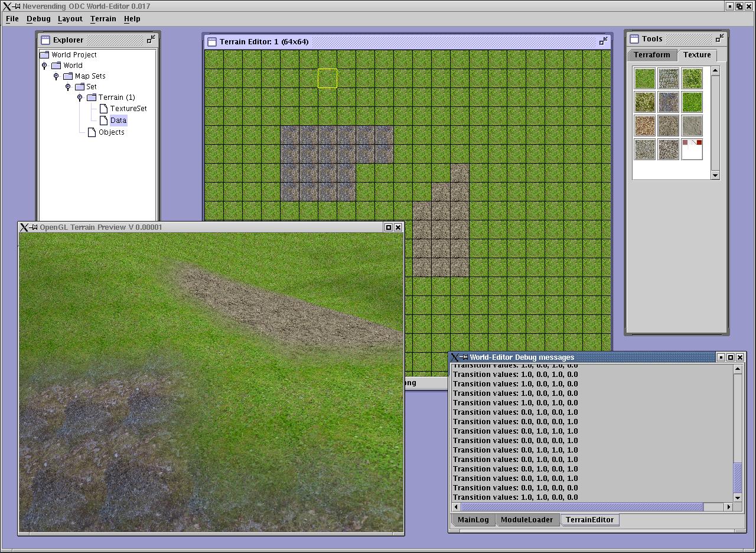Click the Explorer panel window icon
Viewport: 756px width, 553px height.
click(45, 40)
